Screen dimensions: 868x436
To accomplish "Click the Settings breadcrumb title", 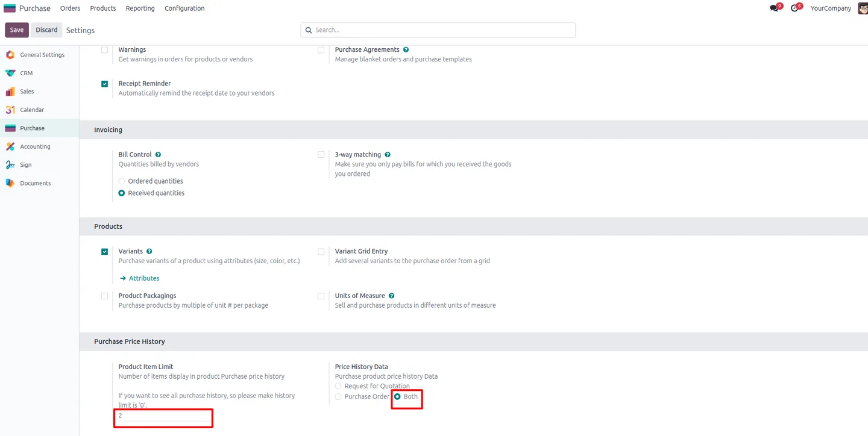I will click(80, 30).
